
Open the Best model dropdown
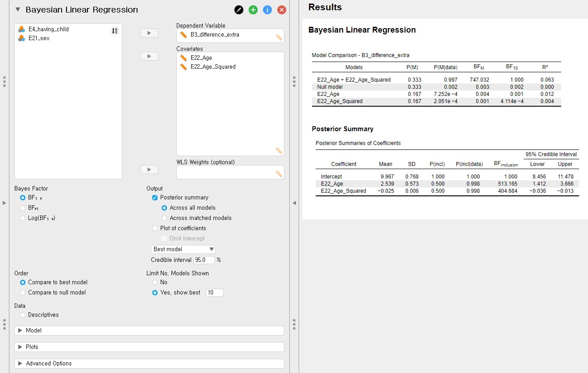pyautogui.click(x=183, y=249)
